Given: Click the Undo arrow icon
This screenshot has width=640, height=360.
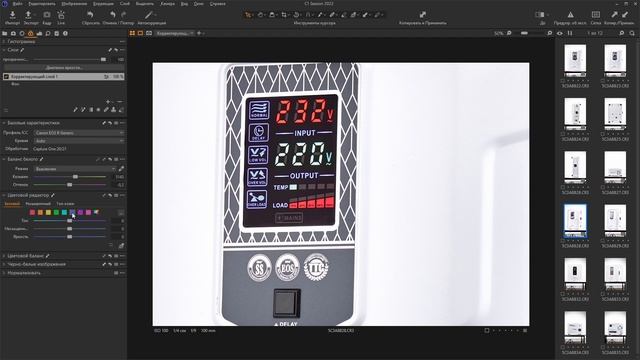Looking at the screenshot, I should point(112,15).
